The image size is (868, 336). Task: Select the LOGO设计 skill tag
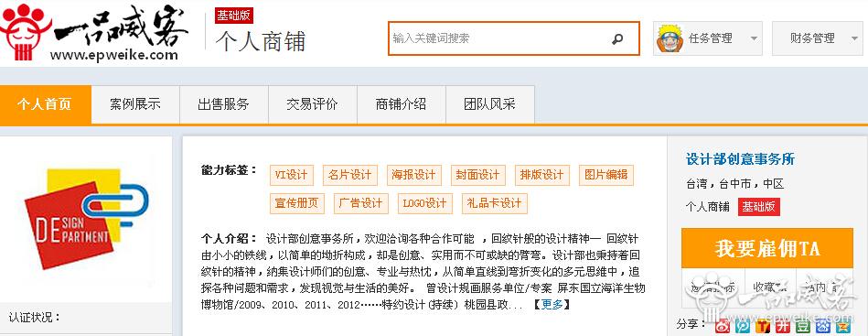(x=425, y=203)
